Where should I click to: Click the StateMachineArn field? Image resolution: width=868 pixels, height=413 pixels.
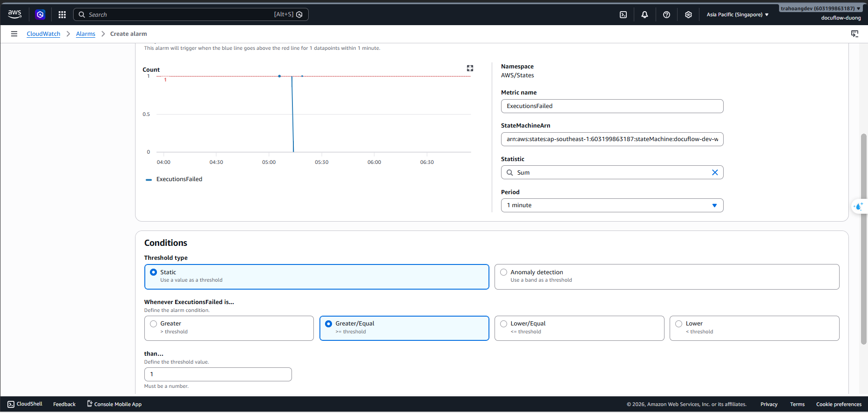coord(612,139)
